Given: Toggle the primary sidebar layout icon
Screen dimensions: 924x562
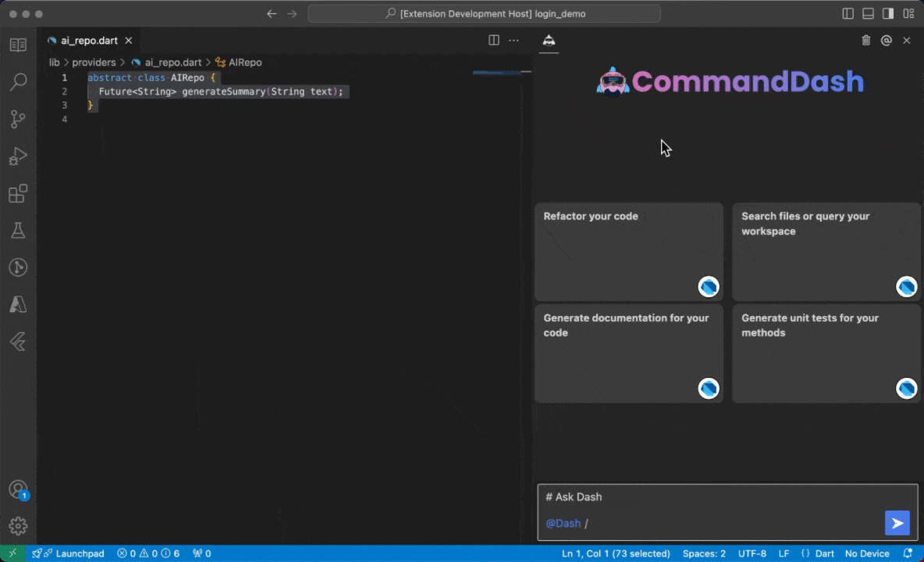Looking at the screenshot, I should 848,13.
